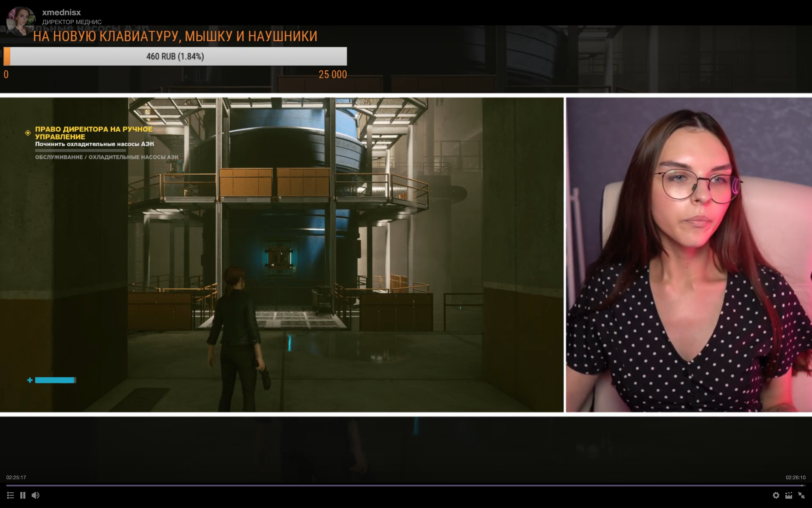Image resolution: width=812 pixels, height=508 pixels.
Task: Mute the volume speaker icon
Action: [x=36, y=495]
